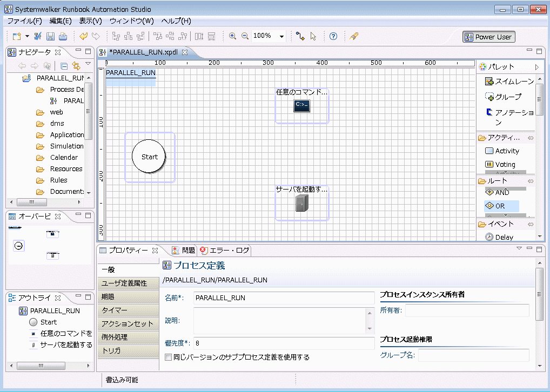The width and height of the screenshot is (550, 392).
Task: Open the 表示(V) menu
Action: (x=91, y=21)
